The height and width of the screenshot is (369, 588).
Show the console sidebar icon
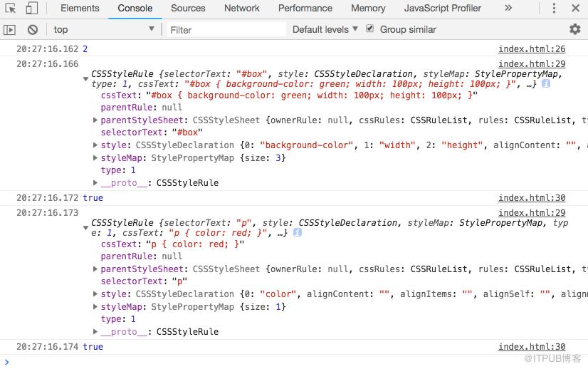(x=9, y=30)
